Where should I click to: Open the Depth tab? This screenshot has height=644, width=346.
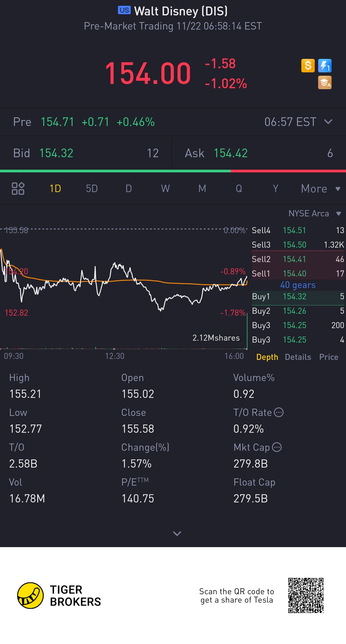[x=267, y=357]
